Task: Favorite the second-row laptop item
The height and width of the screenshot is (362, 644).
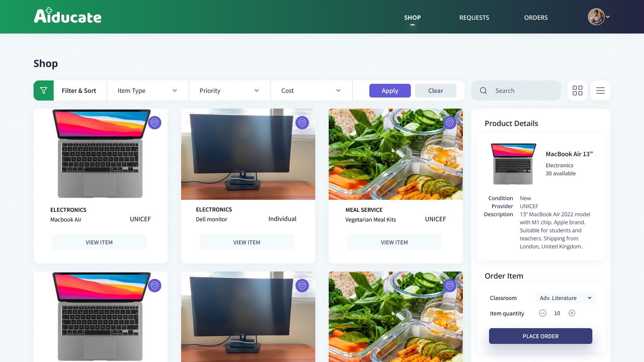Action: coord(155,286)
